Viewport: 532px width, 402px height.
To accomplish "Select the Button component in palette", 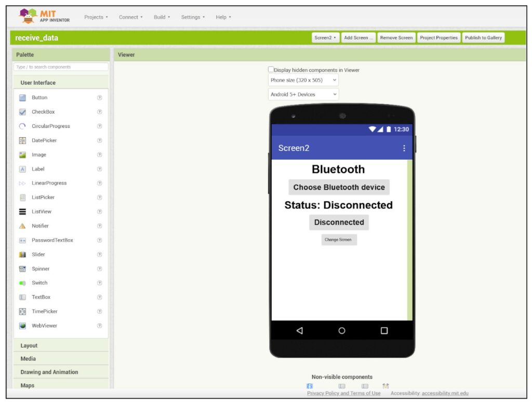I will 39,97.
